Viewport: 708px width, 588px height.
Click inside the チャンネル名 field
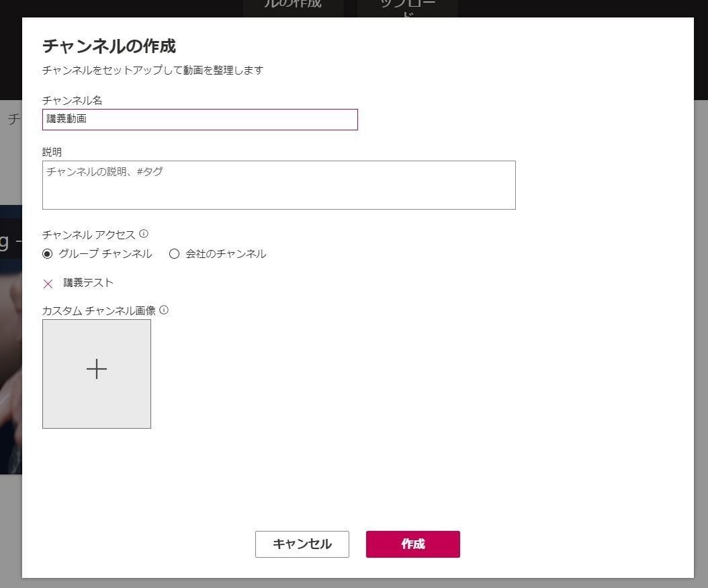click(x=200, y=119)
